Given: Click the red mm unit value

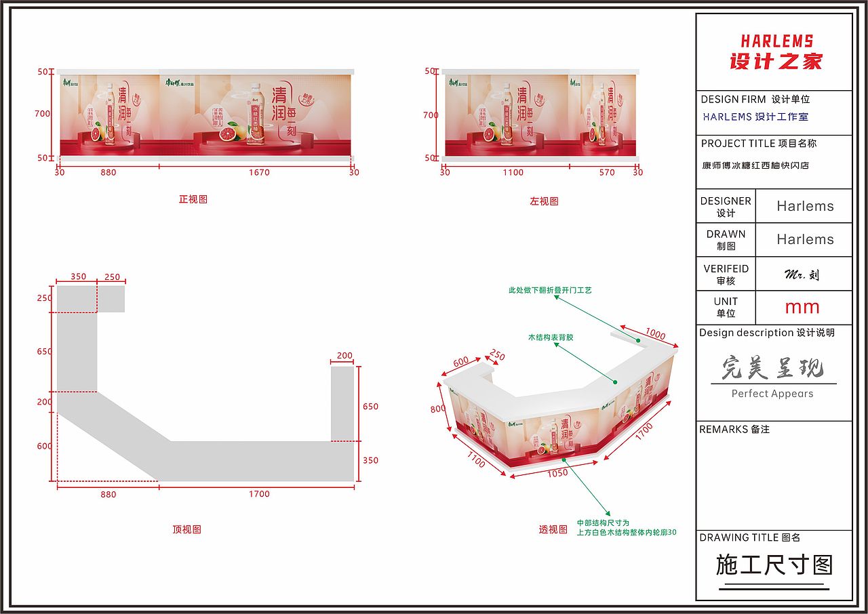Looking at the screenshot, I should point(802,308).
